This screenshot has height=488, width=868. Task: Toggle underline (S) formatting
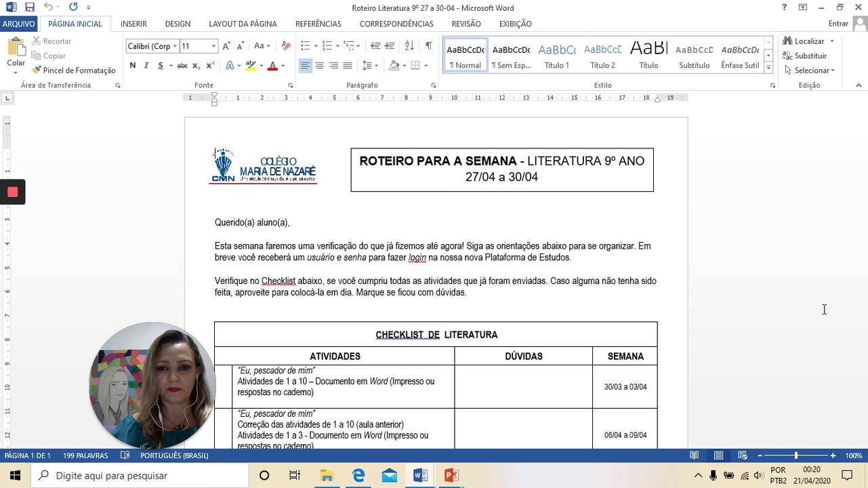[161, 66]
